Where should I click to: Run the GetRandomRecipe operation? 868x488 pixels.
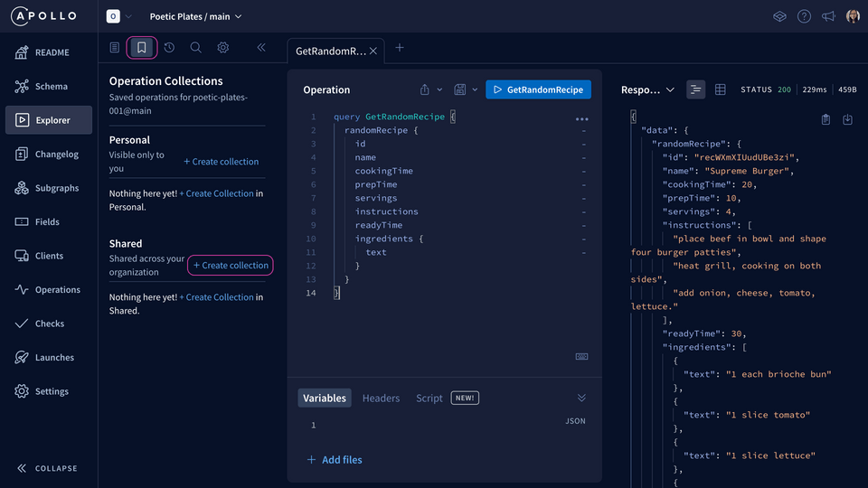click(x=538, y=89)
